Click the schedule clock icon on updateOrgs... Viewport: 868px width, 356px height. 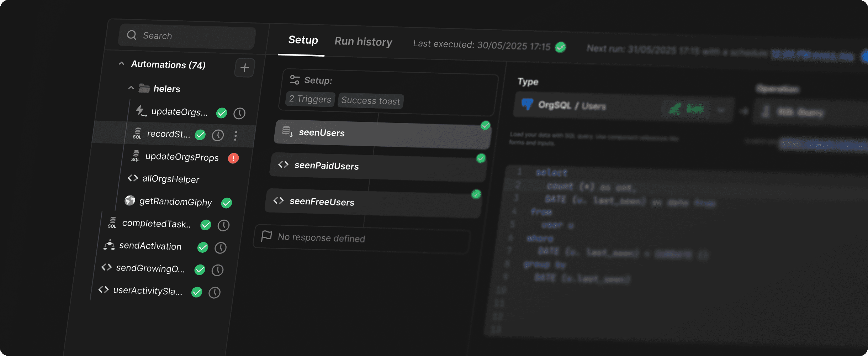[239, 114]
